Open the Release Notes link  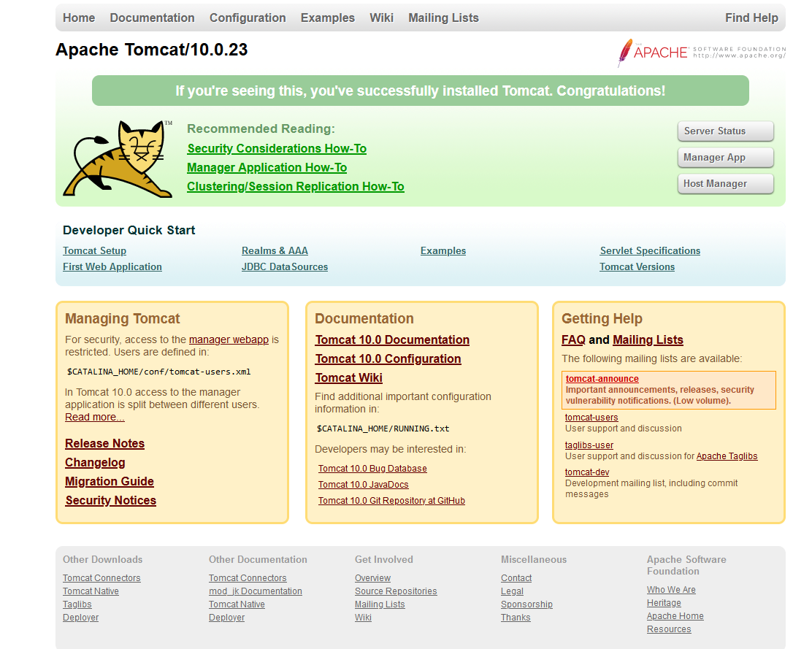[x=104, y=444]
